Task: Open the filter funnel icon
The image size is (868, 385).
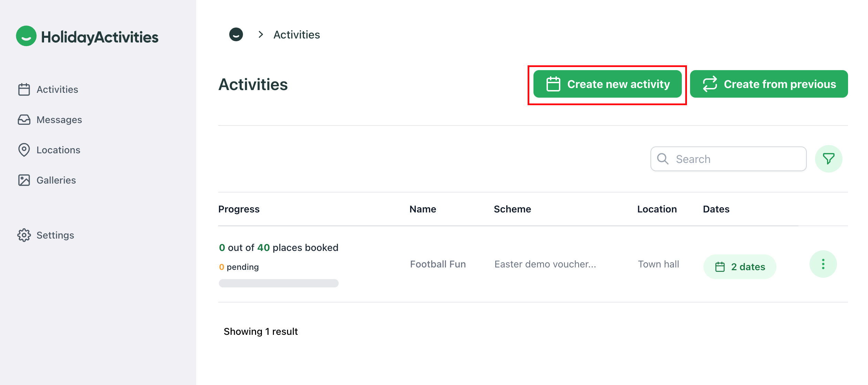Action: pos(829,159)
